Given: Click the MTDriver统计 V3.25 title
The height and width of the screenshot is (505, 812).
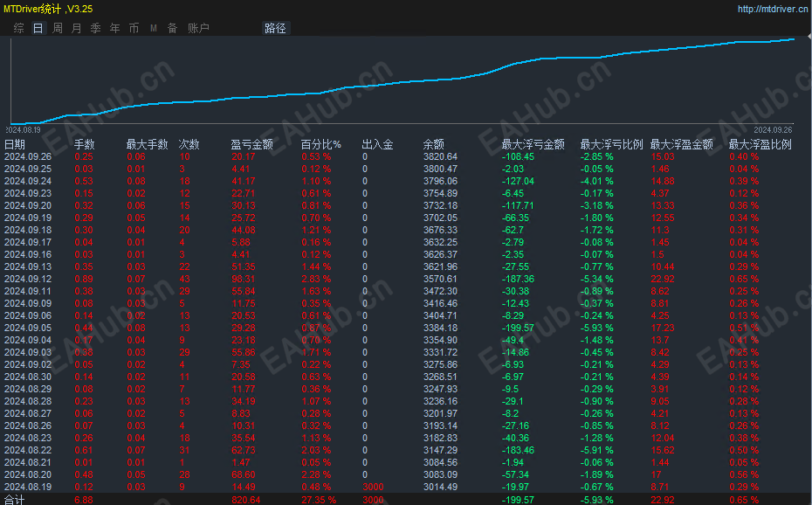Looking at the screenshot, I should tap(48, 9).
